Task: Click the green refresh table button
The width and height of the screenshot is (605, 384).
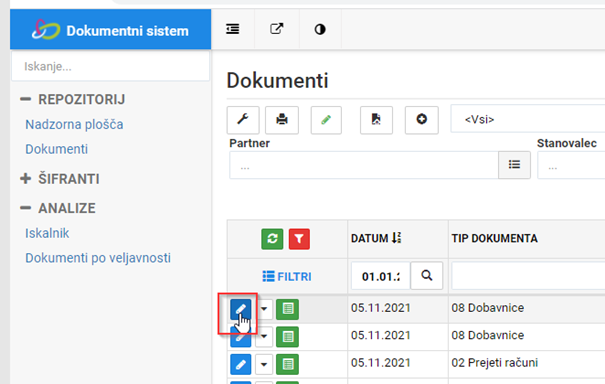Action: tap(272, 239)
